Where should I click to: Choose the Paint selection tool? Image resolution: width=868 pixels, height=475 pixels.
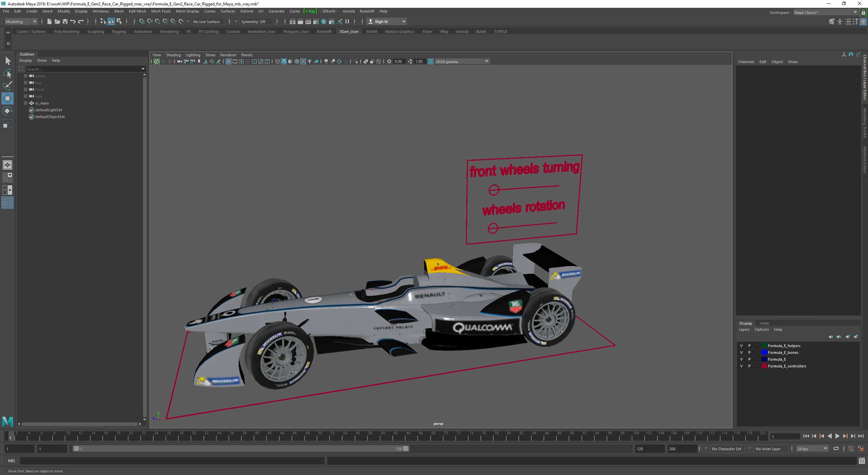coord(7,85)
